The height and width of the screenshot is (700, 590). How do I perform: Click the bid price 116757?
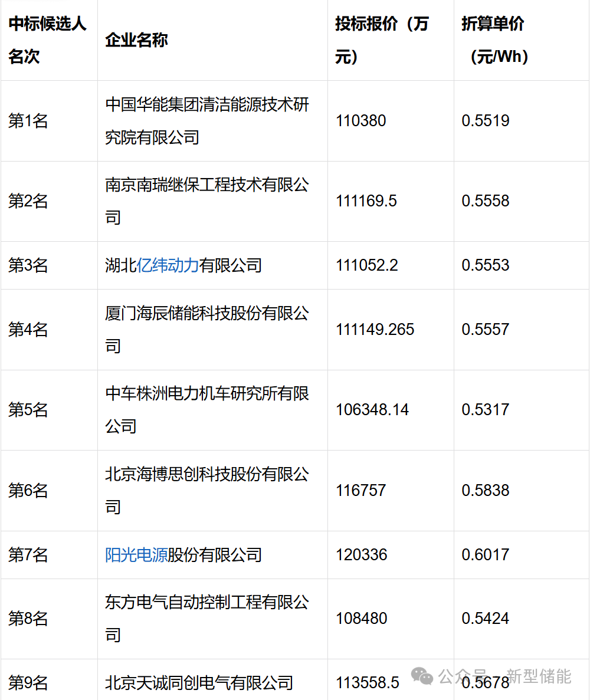point(361,491)
